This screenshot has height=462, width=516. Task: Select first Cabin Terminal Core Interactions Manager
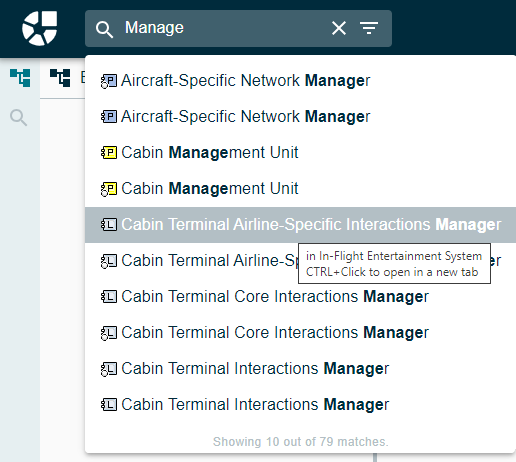(x=300, y=297)
